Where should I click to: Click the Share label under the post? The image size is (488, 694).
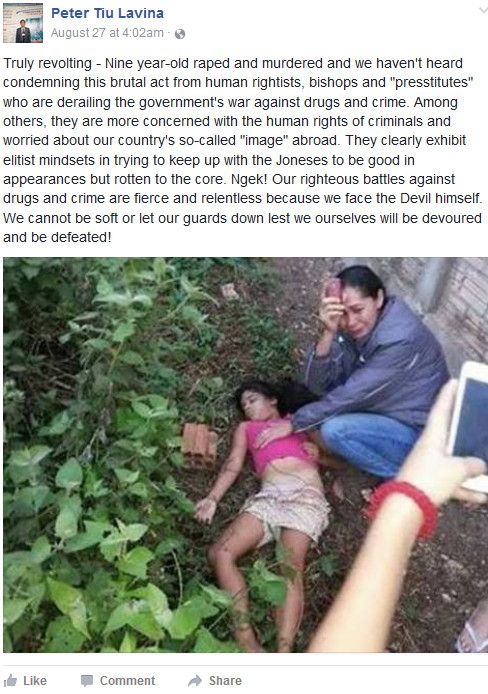coord(225,681)
